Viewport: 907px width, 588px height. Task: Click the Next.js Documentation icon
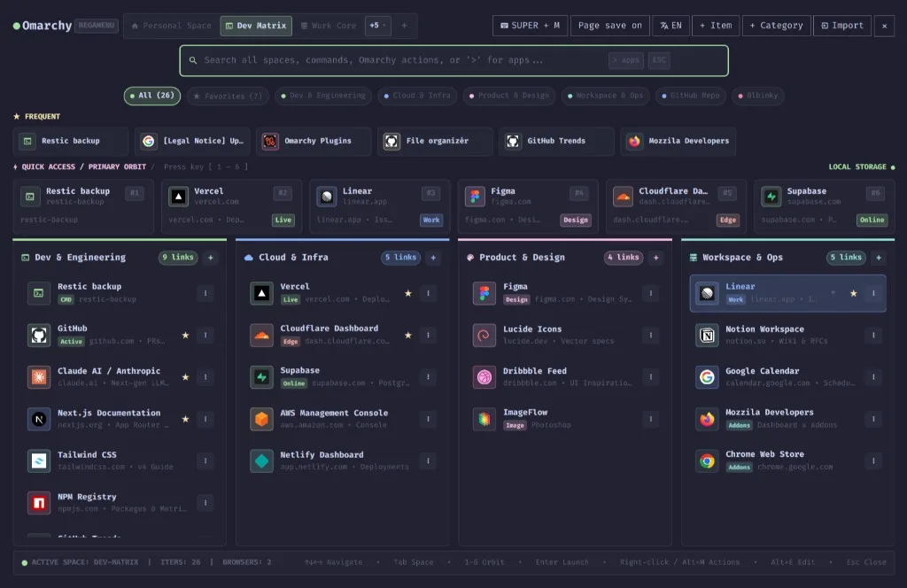point(39,419)
